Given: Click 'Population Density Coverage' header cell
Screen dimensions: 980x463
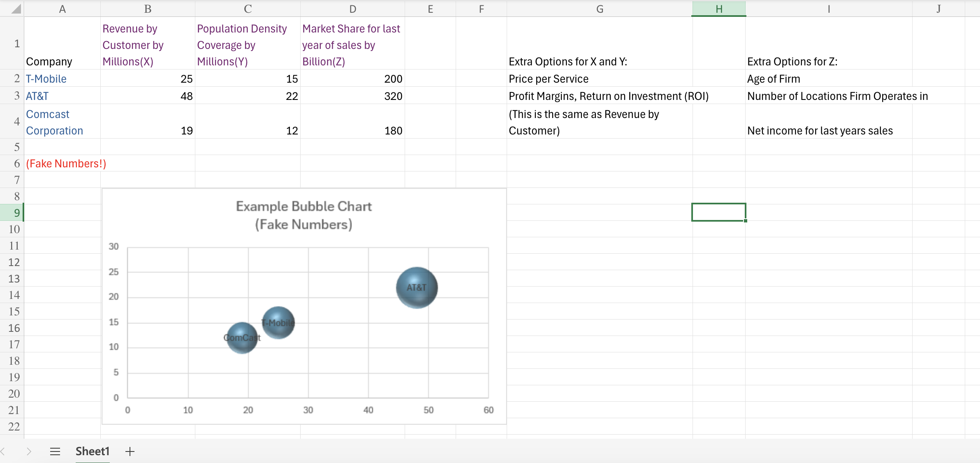Looking at the screenshot, I should point(248,43).
